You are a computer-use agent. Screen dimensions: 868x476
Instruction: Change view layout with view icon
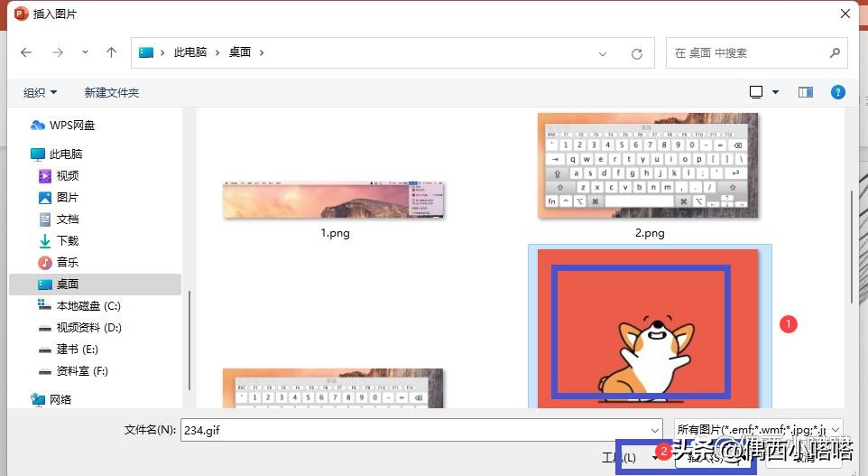click(x=755, y=92)
